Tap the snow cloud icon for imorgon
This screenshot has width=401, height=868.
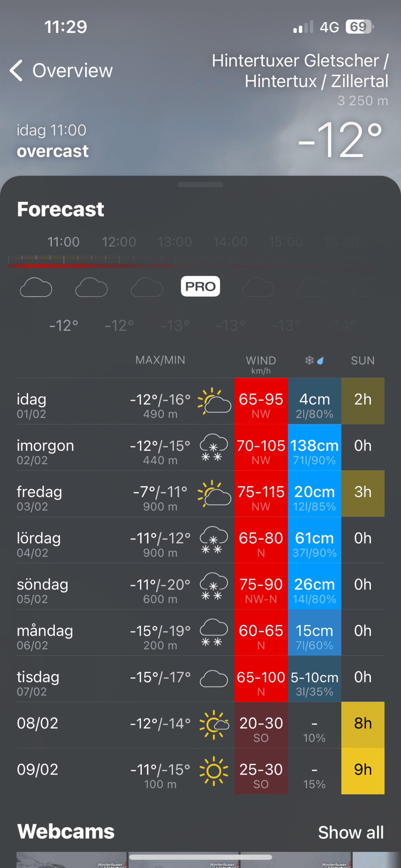tap(214, 447)
